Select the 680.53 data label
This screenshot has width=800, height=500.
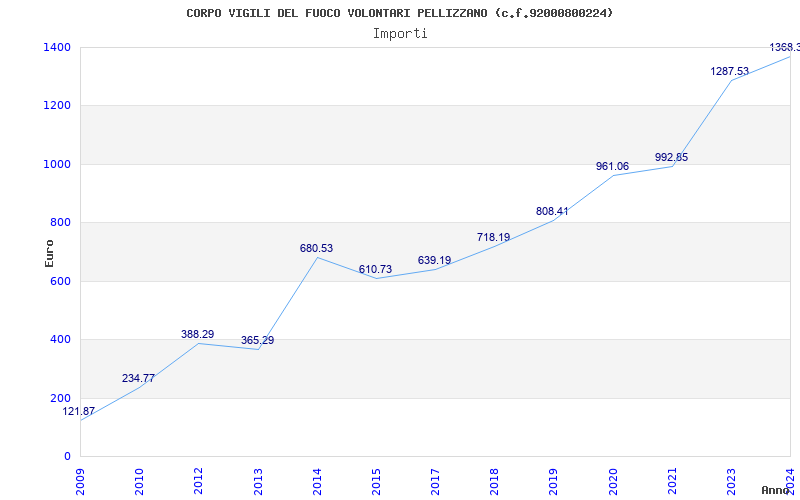[x=316, y=248]
